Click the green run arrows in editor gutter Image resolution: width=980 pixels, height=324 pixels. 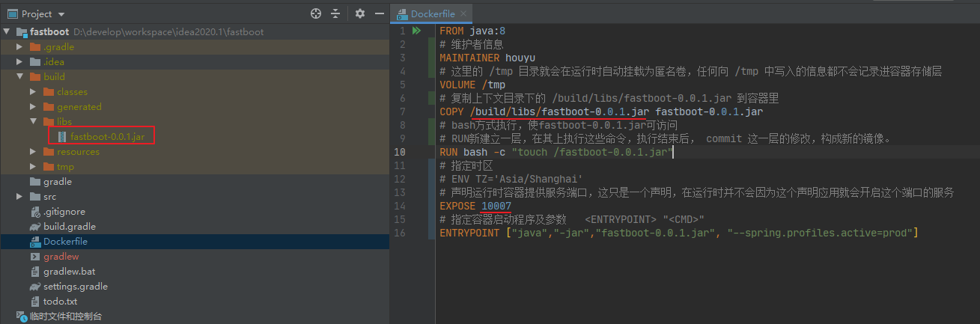pyautogui.click(x=417, y=31)
